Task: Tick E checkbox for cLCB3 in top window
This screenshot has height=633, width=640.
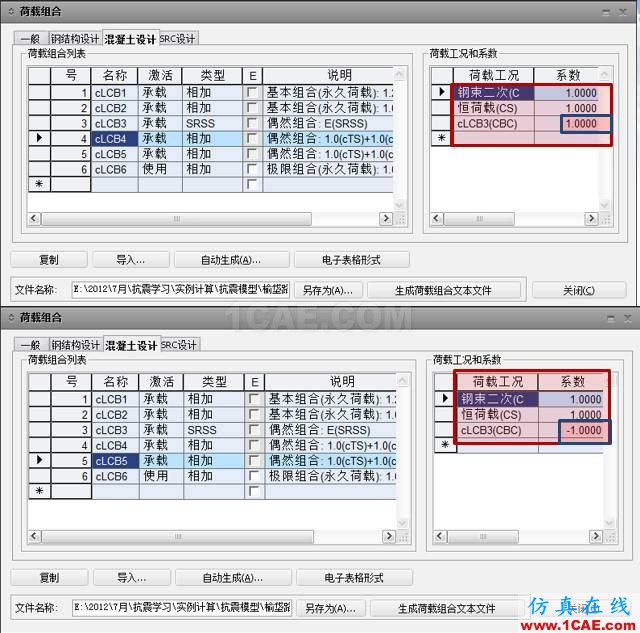Action: pos(252,123)
